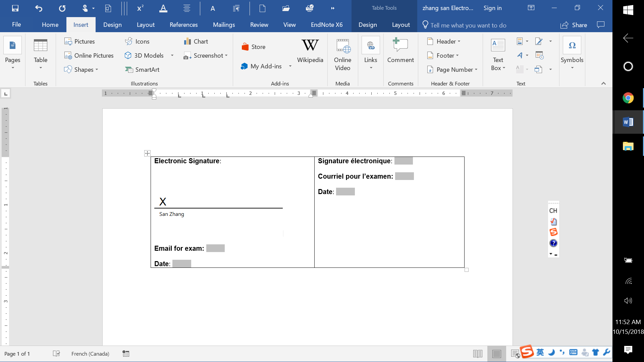
Task: Save the document from Quick Access Toolbar
Action: click(x=15, y=8)
